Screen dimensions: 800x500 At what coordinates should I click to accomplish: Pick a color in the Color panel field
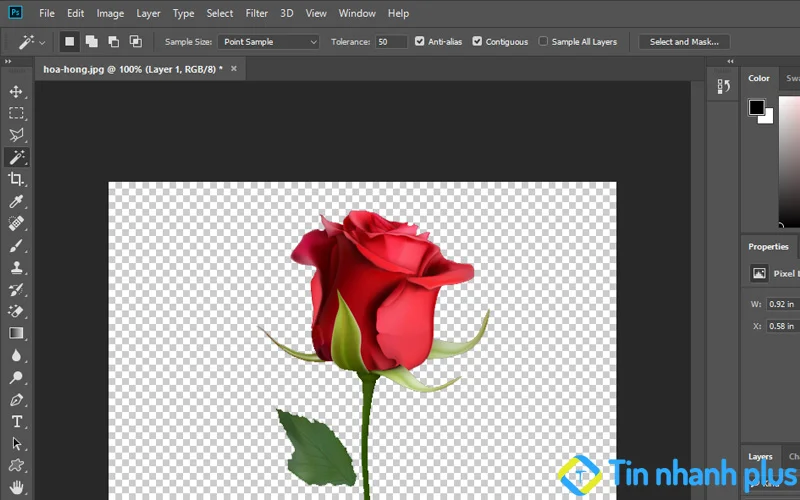tap(789, 161)
